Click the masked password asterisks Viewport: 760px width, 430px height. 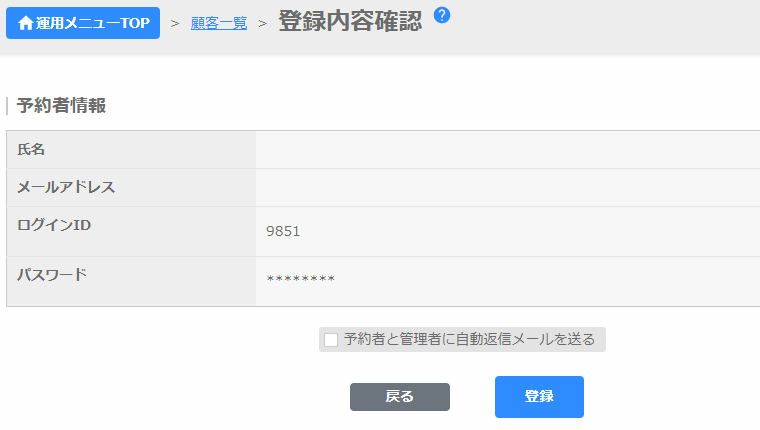pos(300,279)
